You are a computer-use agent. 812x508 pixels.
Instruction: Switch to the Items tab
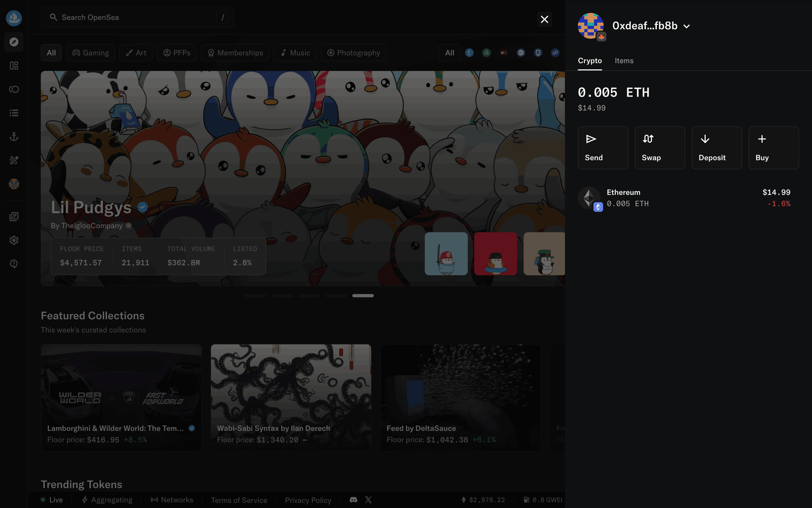[624, 61]
